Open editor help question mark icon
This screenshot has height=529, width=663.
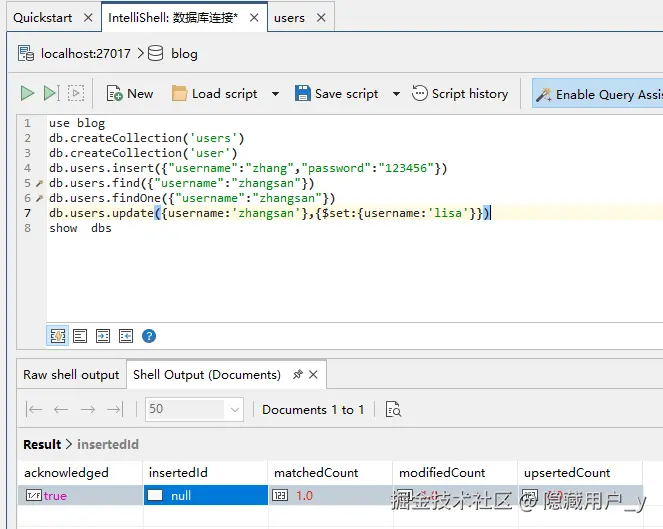(x=149, y=336)
